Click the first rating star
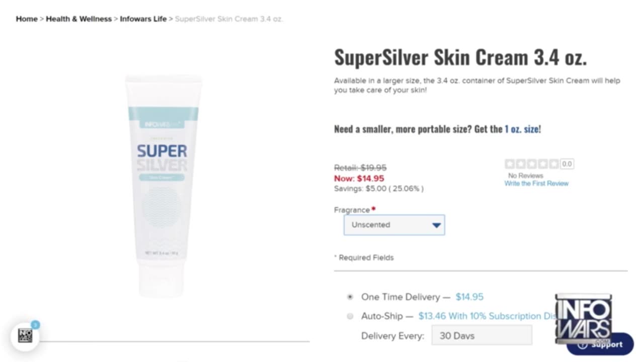The width and height of the screenshot is (644, 362). [510, 164]
